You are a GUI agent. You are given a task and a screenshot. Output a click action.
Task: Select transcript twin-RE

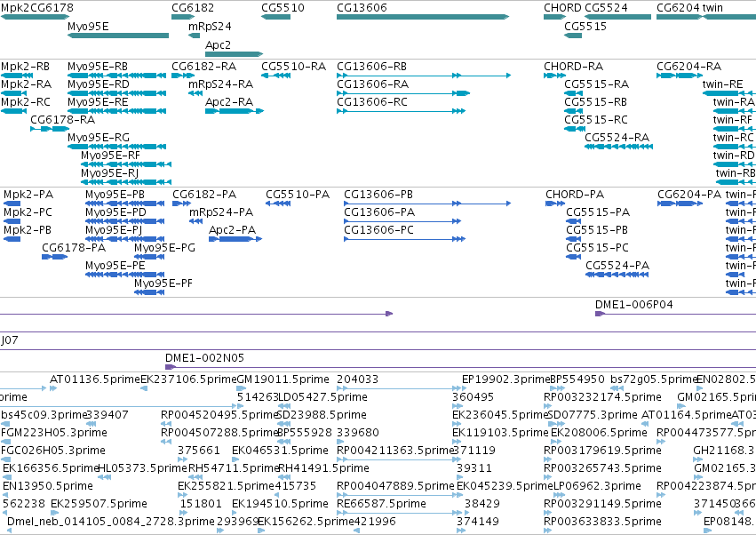tap(729, 93)
